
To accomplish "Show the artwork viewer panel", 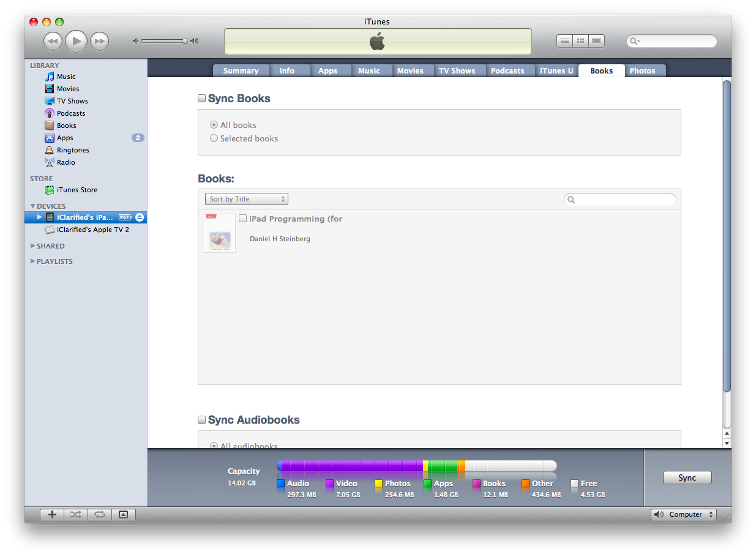I will click(123, 515).
